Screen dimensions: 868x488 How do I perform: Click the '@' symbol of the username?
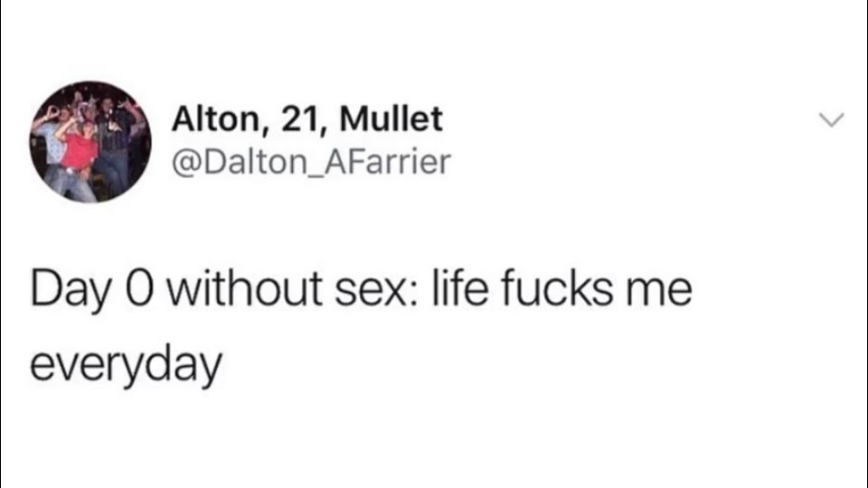tap(186, 164)
